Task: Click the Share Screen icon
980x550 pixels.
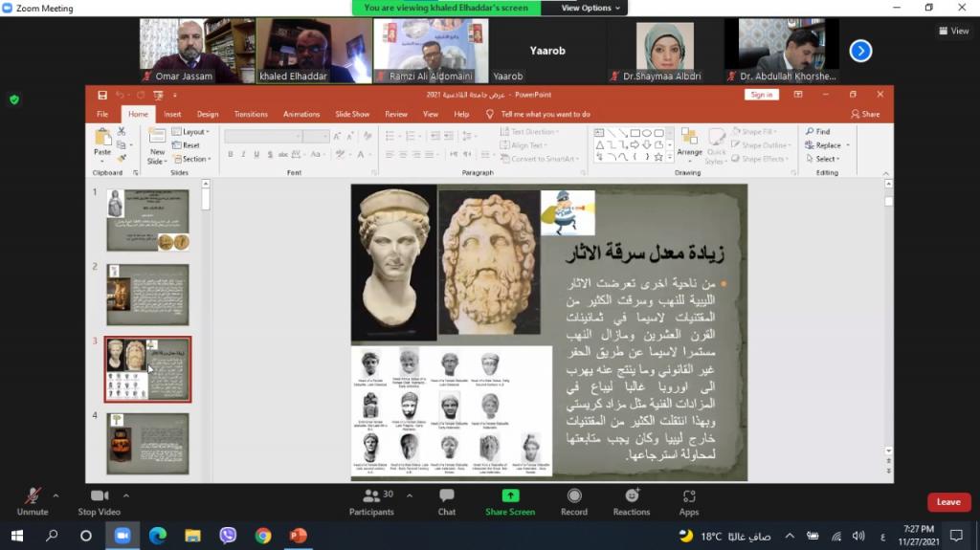Action: 510,495
